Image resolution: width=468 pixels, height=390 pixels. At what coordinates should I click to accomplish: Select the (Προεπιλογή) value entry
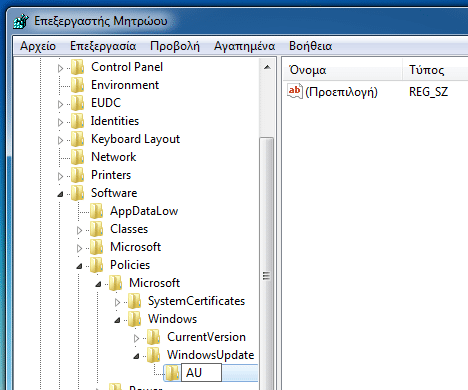tap(341, 92)
